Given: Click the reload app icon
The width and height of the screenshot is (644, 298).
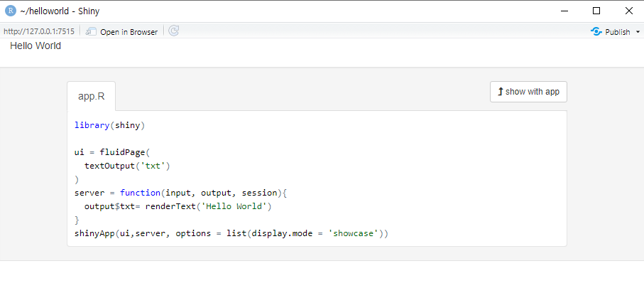Looking at the screenshot, I should (x=174, y=31).
